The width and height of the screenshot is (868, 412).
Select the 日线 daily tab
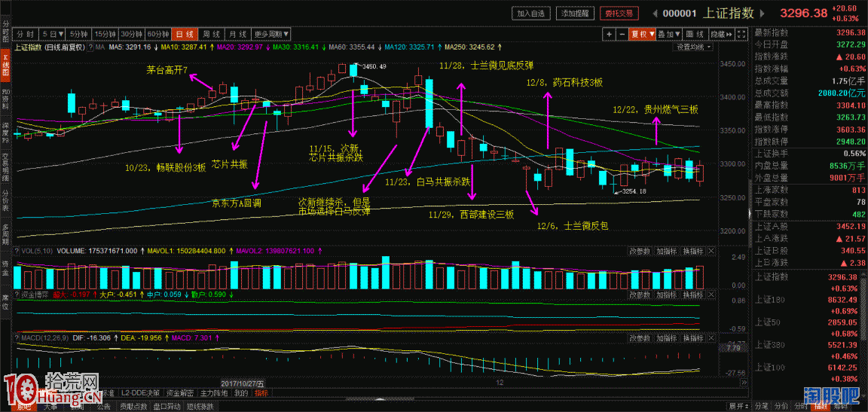tap(185, 35)
